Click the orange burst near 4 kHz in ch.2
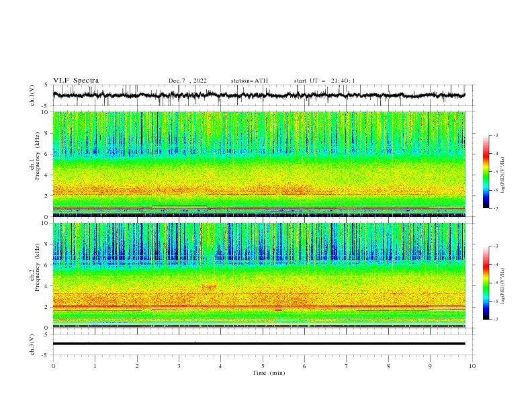The width and height of the screenshot is (532, 411). pos(209,287)
